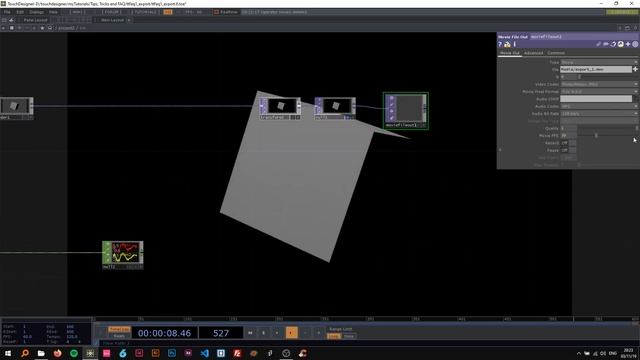Viewport: 640px width, 360px height.
Task: Select the Movie Out parameter tab
Action: (510, 53)
